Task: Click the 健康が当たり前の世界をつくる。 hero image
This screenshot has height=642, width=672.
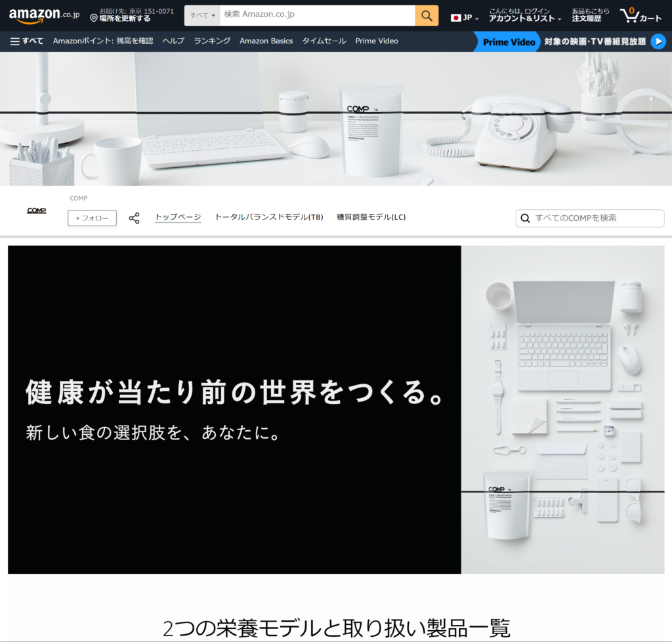Action: tap(336, 409)
